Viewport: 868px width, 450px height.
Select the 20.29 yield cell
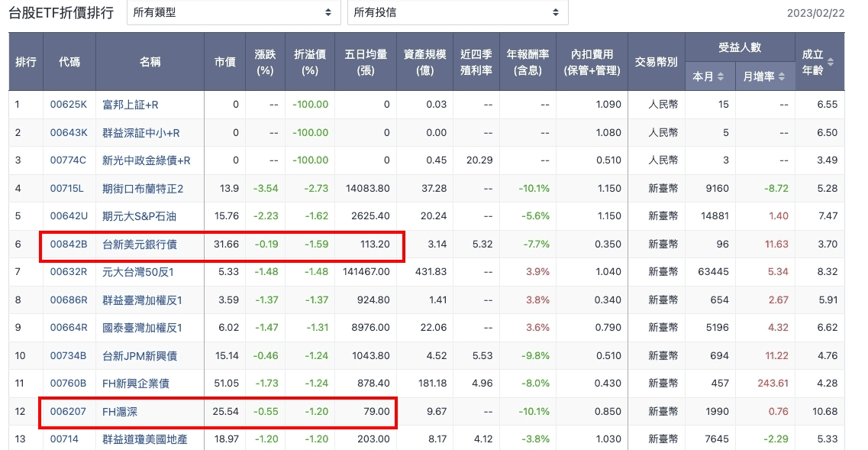[479, 160]
